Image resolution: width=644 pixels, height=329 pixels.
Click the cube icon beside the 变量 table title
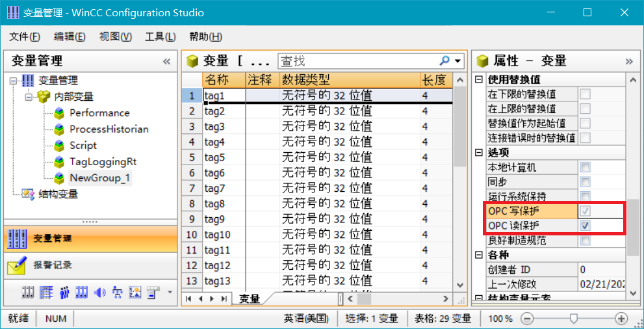click(x=192, y=61)
